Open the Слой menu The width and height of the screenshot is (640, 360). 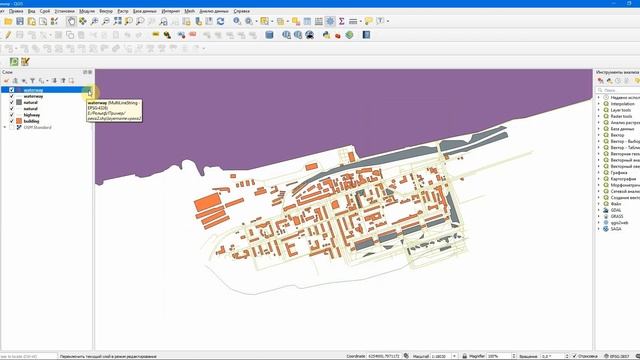[44, 11]
